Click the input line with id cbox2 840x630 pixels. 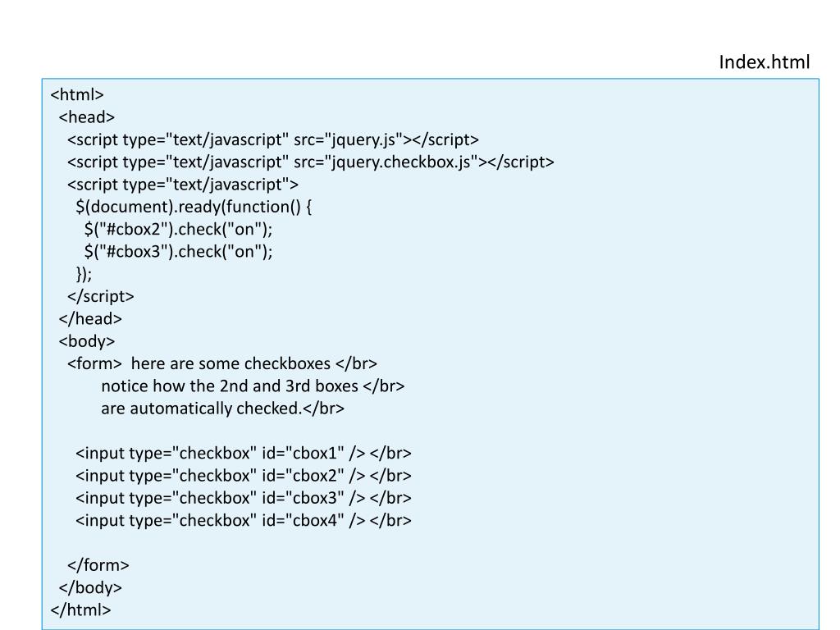[244, 477]
